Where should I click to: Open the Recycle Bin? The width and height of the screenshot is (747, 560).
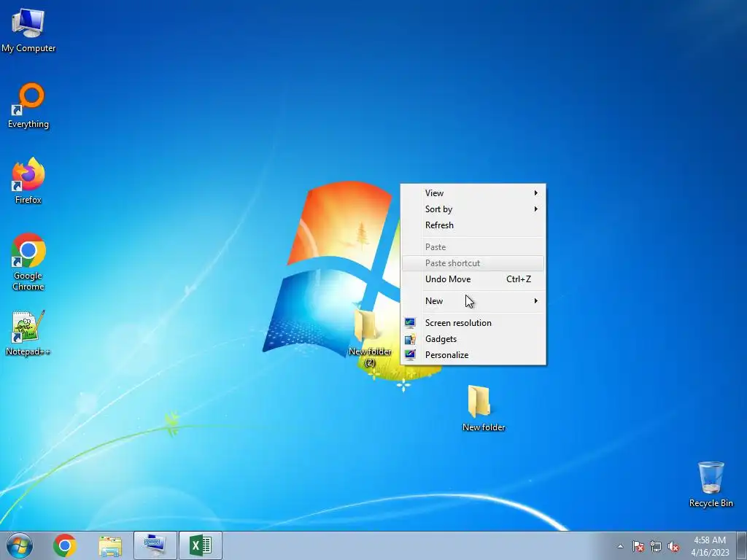711,484
